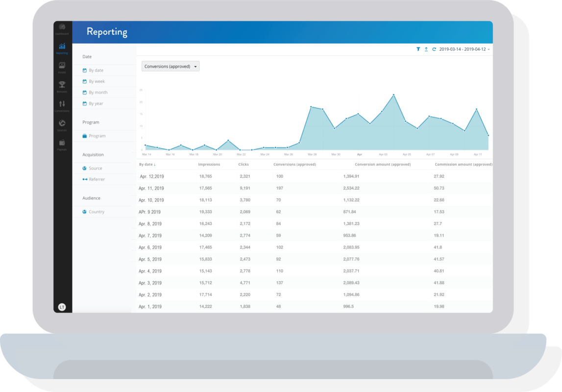Click the Assets icon in the sidebar

click(x=62, y=66)
